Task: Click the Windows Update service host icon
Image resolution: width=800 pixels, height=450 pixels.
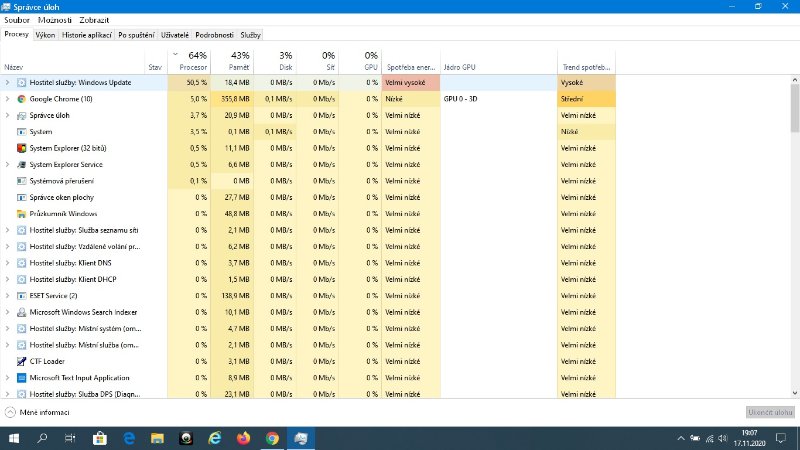Action: (21, 83)
